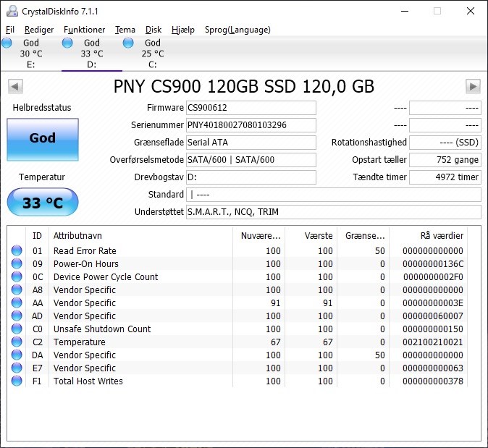Click status orb for attribute AA
This screenshot has height=448, width=488.
coord(17,303)
